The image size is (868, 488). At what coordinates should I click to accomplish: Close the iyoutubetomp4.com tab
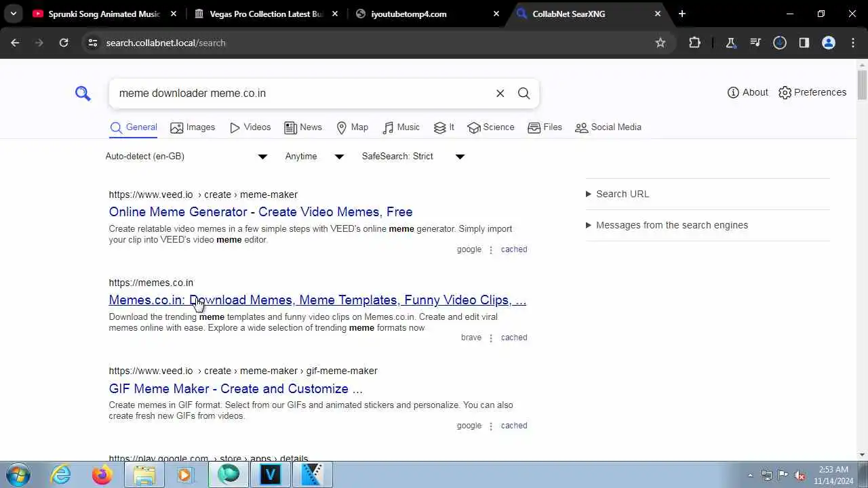(496, 14)
